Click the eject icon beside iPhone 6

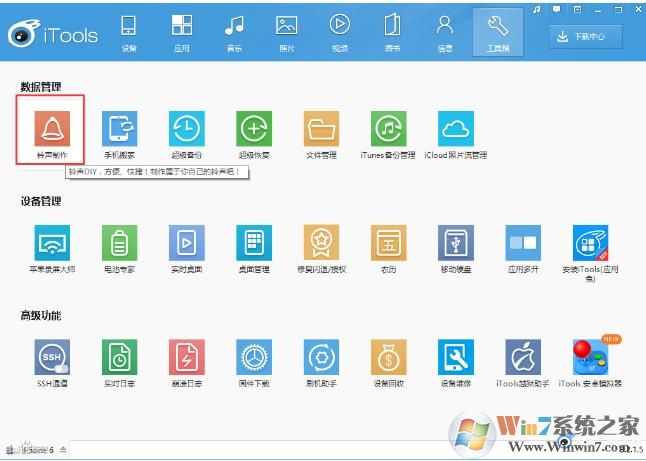[63, 449]
